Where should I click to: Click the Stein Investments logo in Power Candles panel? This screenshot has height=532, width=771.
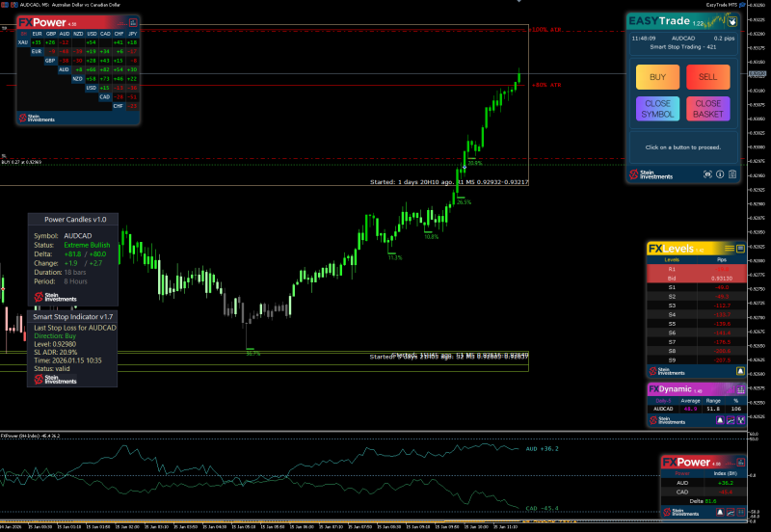tap(55, 297)
